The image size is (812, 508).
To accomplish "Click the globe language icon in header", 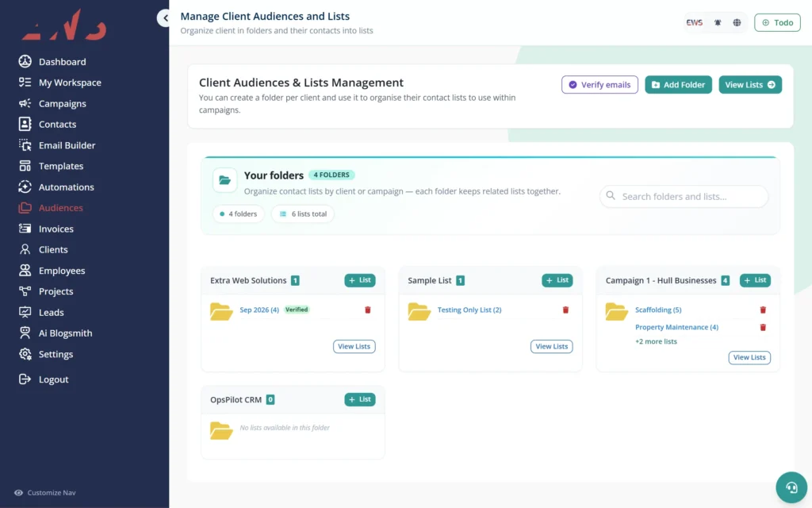I will (x=737, y=23).
